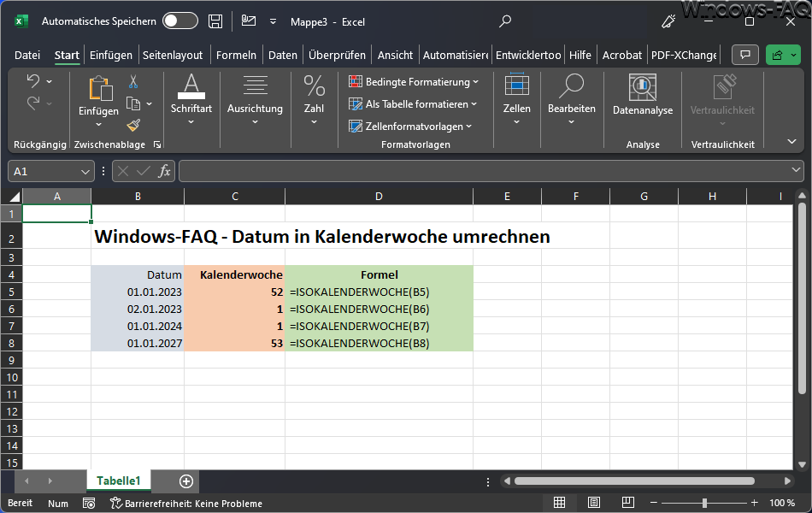Click the save diskette icon
Viewport: 812px width, 513px height.
click(x=215, y=21)
